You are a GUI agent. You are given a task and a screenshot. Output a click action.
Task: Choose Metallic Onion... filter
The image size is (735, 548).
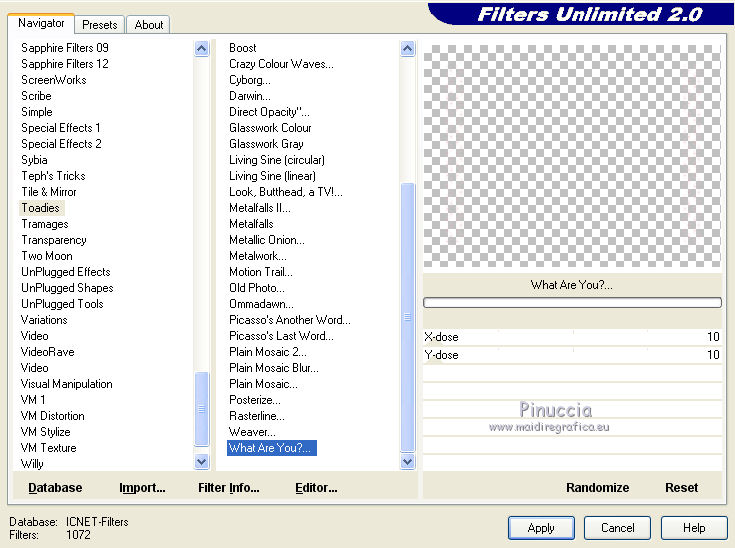[267, 240]
